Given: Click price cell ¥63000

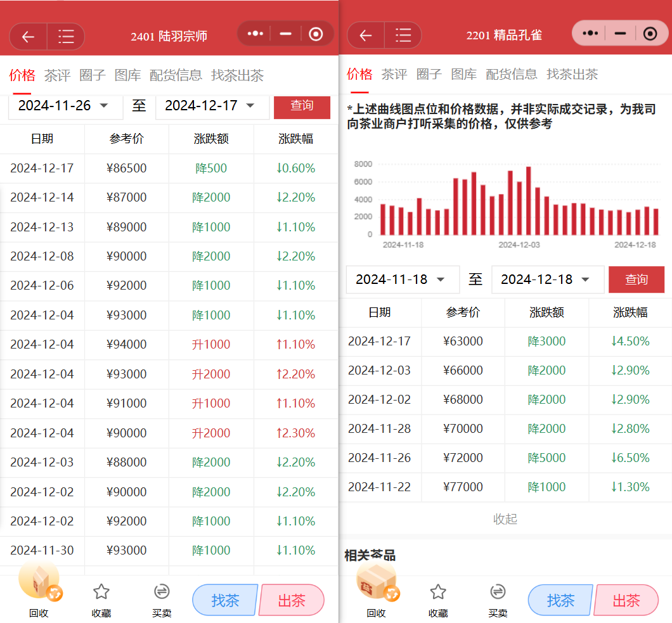Looking at the screenshot, I should click(463, 341).
